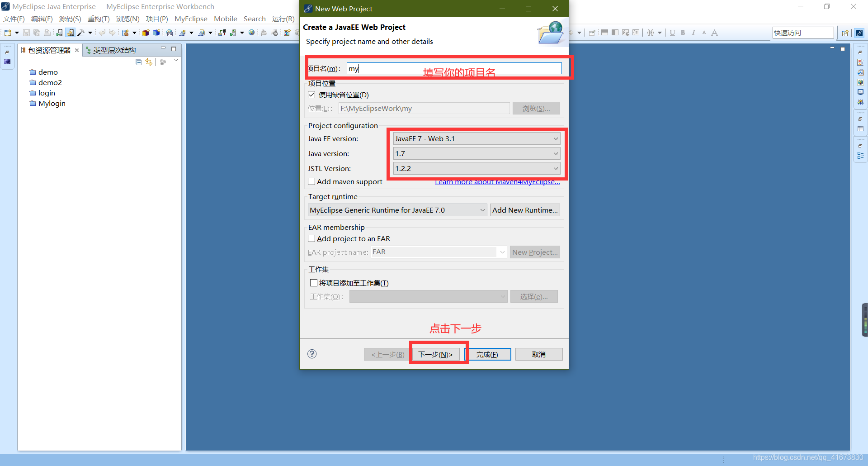Click the Web 2.0 browser icon

tap(170, 33)
